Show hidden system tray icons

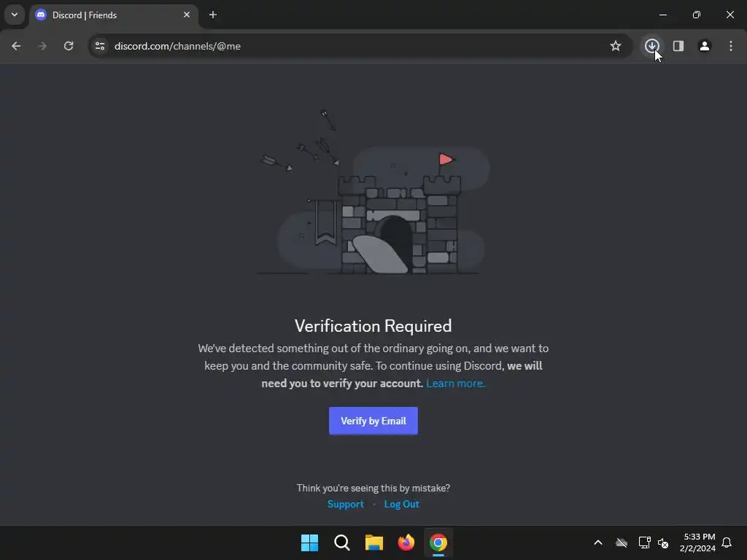click(598, 542)
